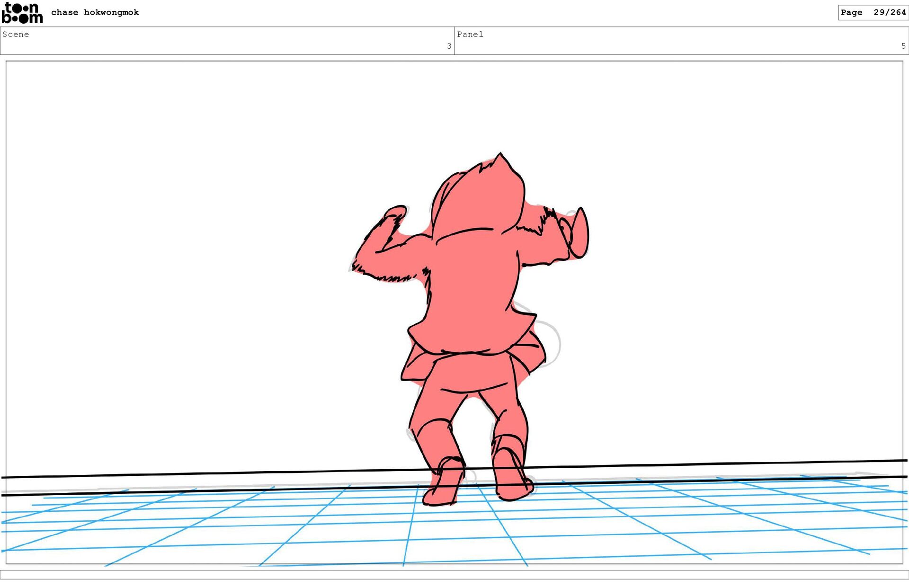The height and width of the screenshot is (588, 909).
Task: Click the pink filled torso area
Action: [x=473, y=284]
